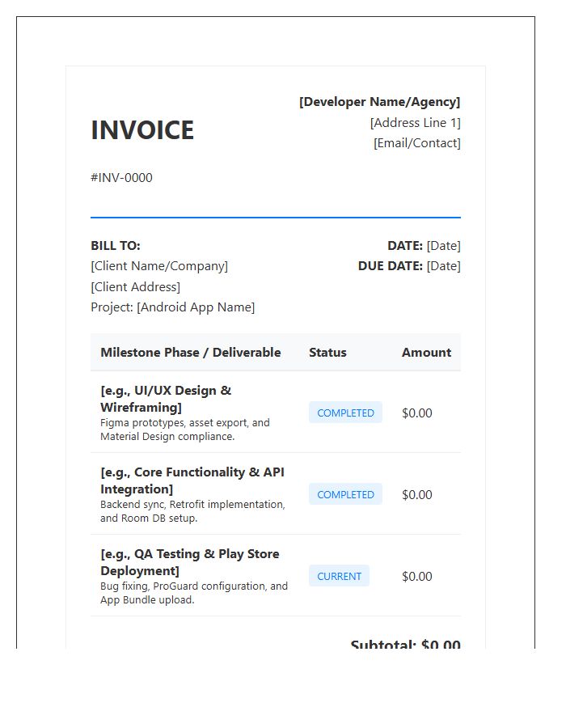
Task: Click the QA Testing & Play Store Deployment title
Action: point(190,562)
